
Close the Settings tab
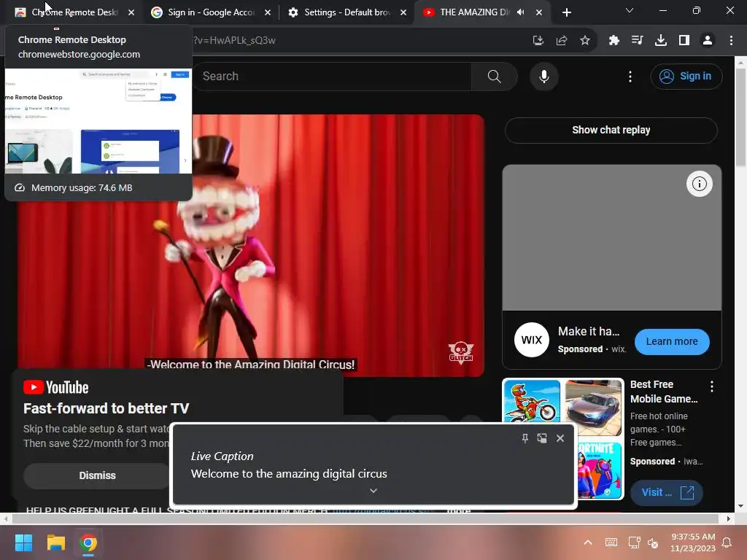coord(403,12)
